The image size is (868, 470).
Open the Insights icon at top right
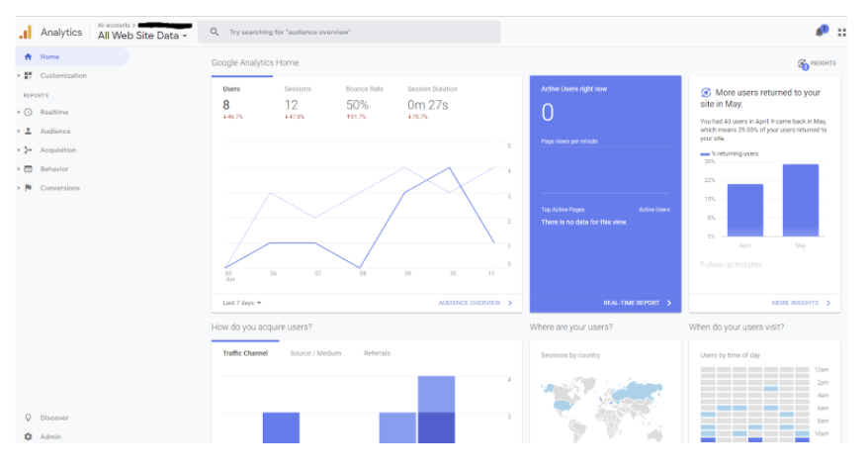pyautogui.click(x=803, y=64)
